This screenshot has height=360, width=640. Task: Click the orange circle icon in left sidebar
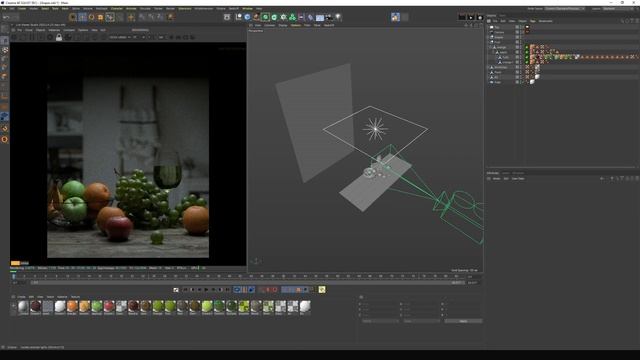click(x=4, y=139)
